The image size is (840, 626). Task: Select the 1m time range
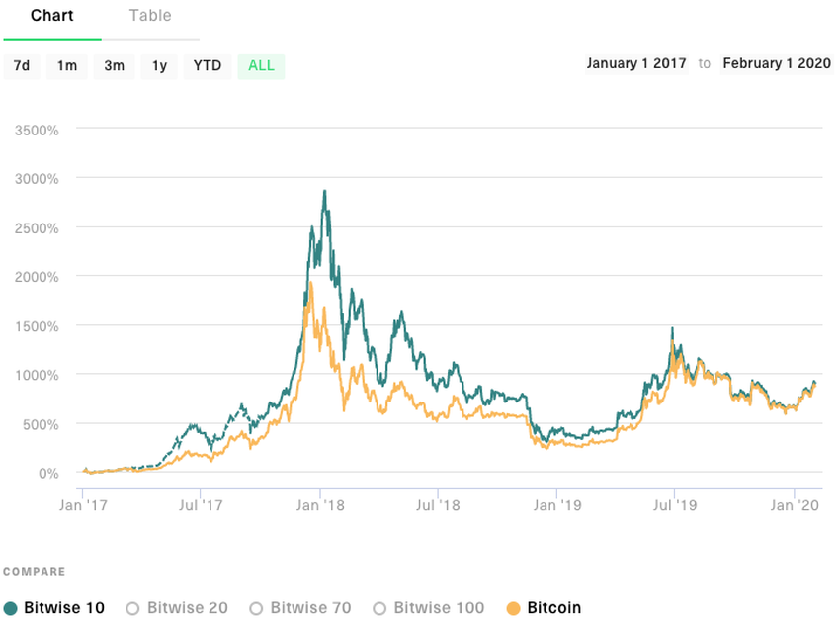pyautogui.click(x=66, y=65)
